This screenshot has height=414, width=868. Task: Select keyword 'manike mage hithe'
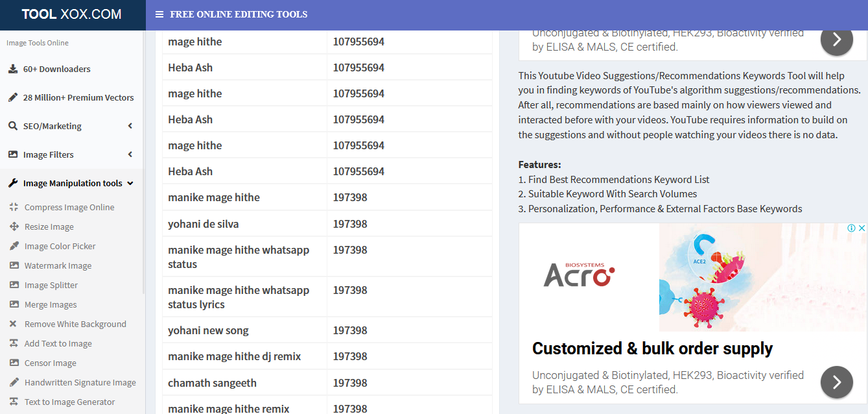214,197
